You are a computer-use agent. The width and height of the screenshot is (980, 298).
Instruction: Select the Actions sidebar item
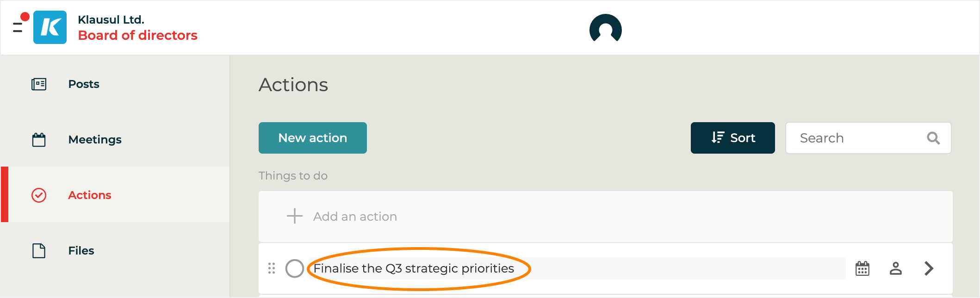[x=90, y=195]
